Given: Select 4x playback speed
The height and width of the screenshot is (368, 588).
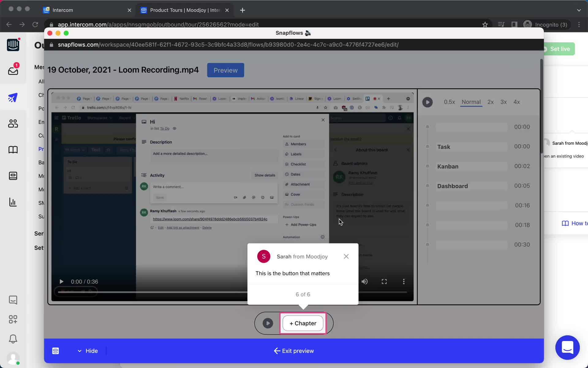Looking at the screenshot, I should point(517,102).
